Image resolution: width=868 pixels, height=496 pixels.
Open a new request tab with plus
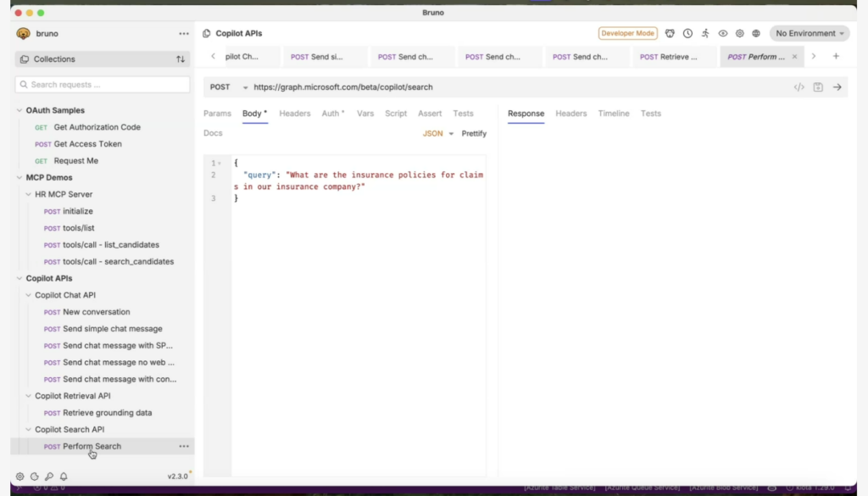point(836,57)
